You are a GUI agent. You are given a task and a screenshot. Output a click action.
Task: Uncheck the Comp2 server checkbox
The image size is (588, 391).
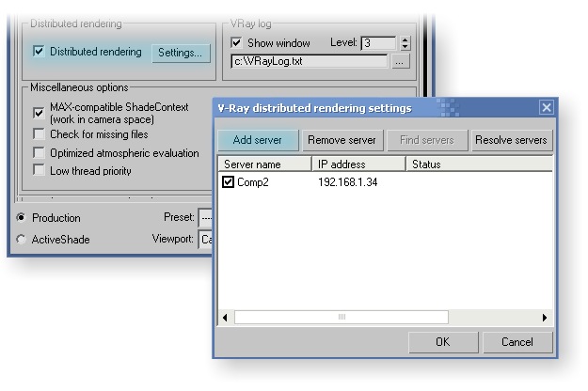click(228, 181)
